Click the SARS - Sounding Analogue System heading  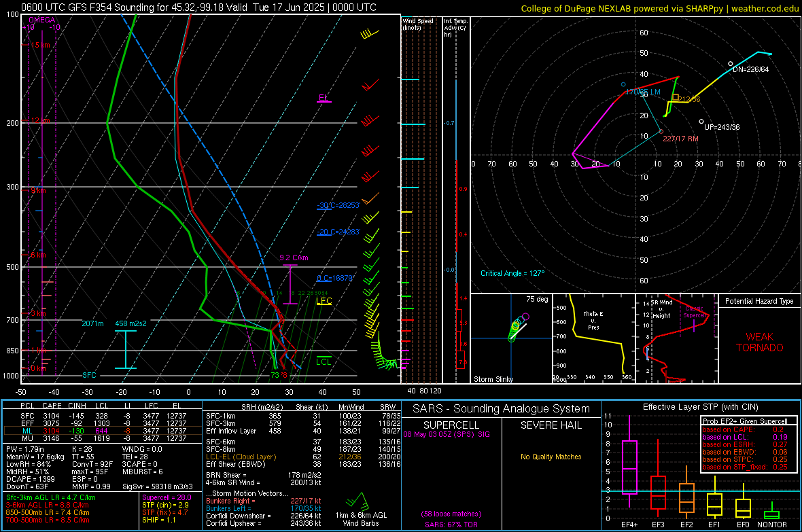502,409
